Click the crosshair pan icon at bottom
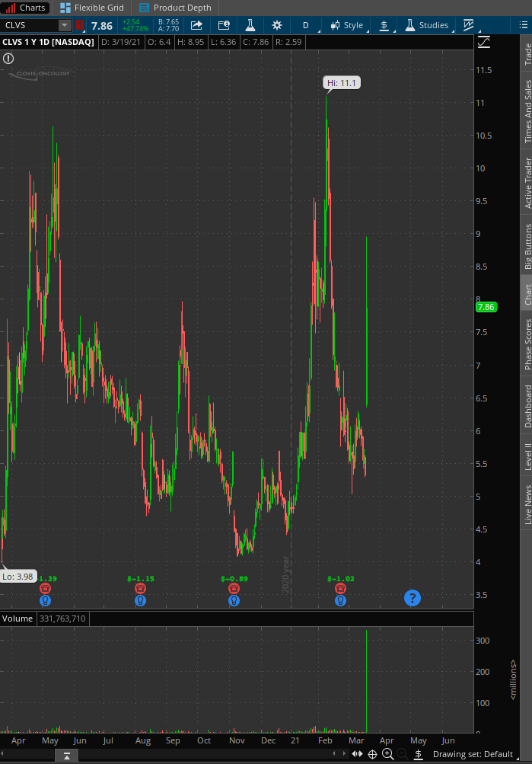 click(372, 754)
